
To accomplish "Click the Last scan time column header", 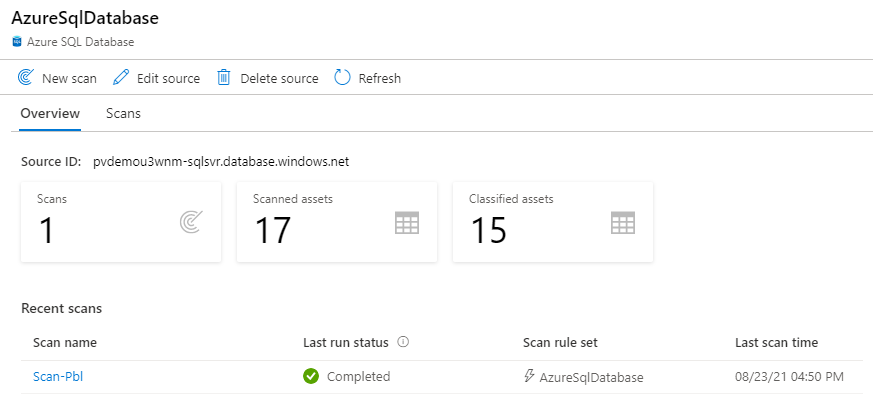I will tap(776, 342).
